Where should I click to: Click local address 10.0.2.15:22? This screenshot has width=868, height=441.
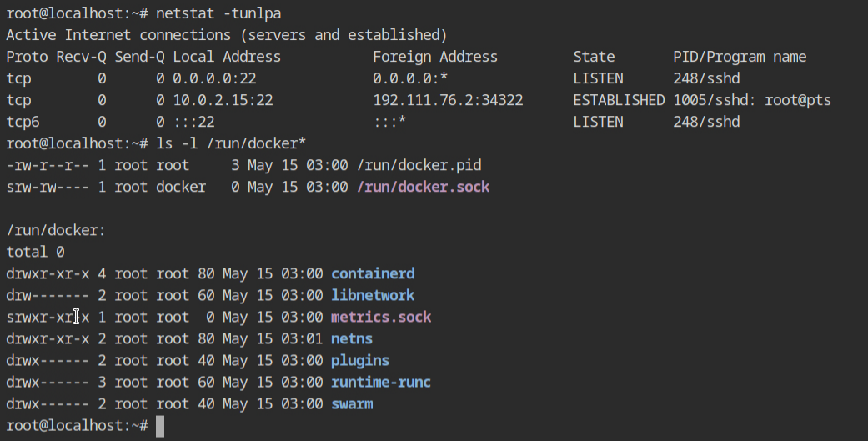pyautogui.click(x=223, y=100)
